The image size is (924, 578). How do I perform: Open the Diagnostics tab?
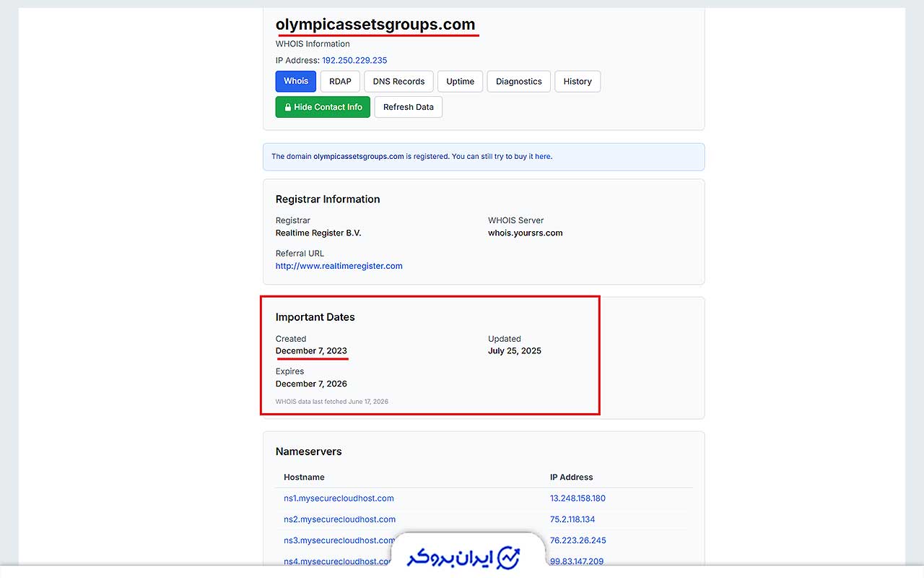point(519,82)
